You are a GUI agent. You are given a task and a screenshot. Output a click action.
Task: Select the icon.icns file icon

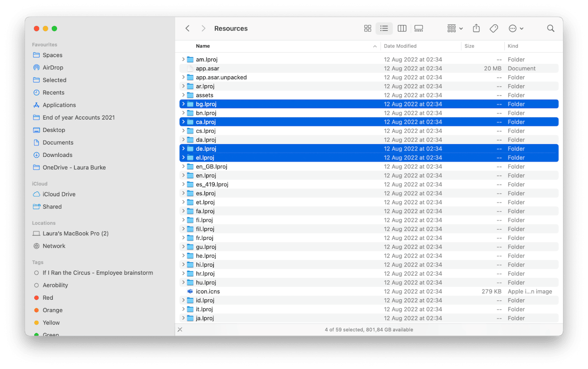pos(190,292)
